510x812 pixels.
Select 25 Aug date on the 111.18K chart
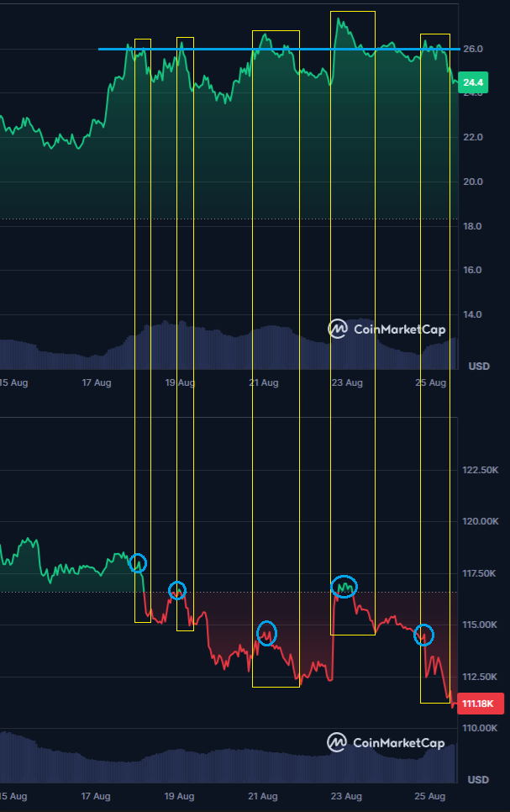(x=429, y=796)
